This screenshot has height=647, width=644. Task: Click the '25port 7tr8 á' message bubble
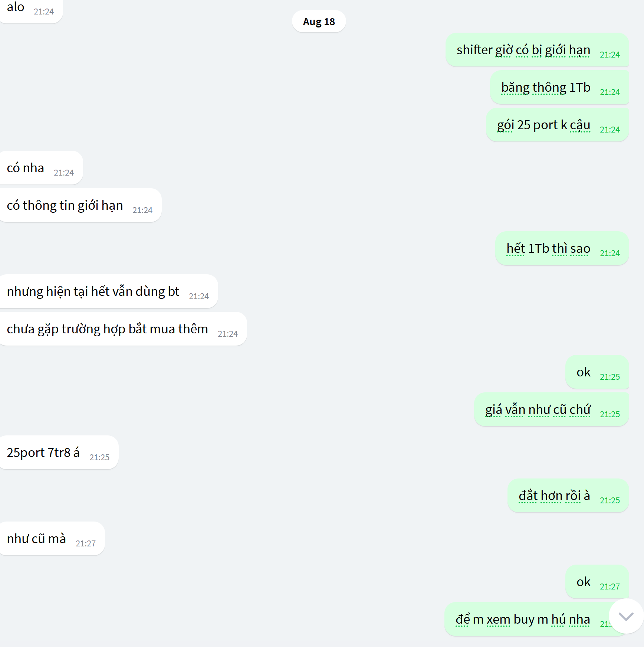58,452
